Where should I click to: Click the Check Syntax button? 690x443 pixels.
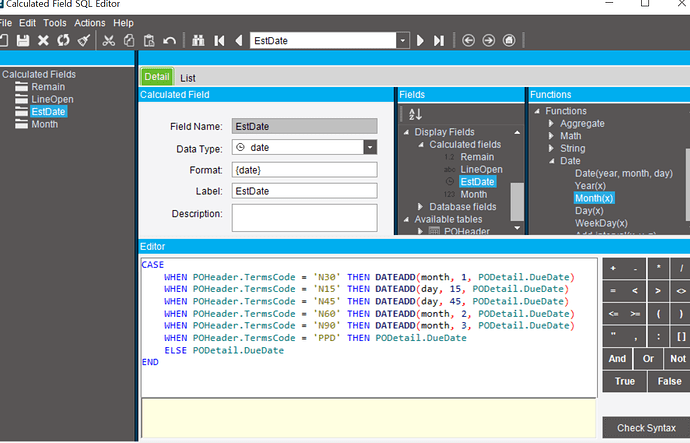point(645,428)
